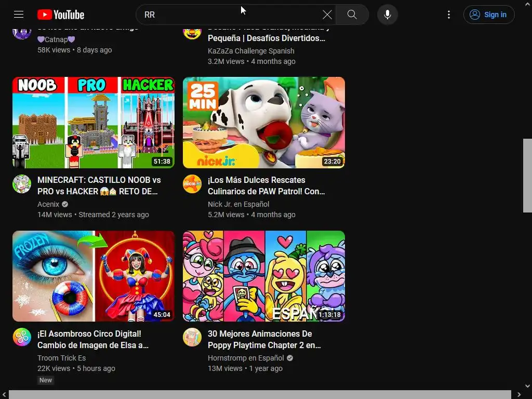The width and height of the screenshot is (532, 399).
Task: Click the vertical scrollbar thumb
Action: [527, 176]
